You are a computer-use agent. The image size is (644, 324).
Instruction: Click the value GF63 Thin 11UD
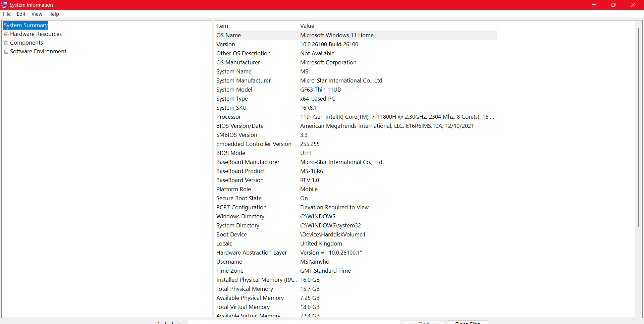(x=321, y=90)
